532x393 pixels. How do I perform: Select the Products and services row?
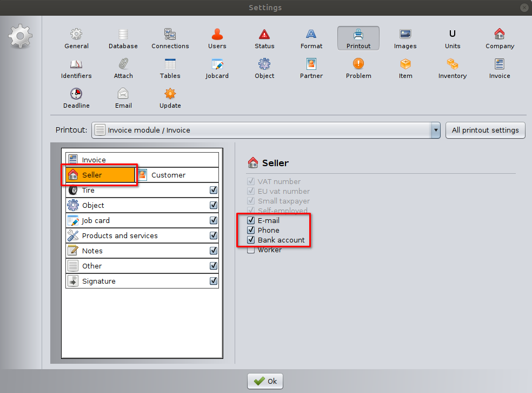click(120, 235)
